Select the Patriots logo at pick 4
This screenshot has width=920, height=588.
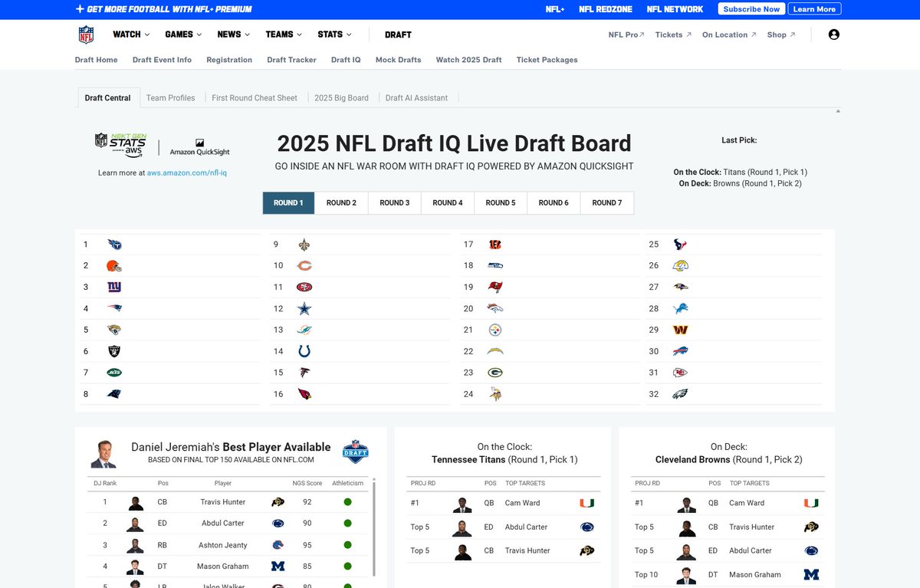coord(114,308)
